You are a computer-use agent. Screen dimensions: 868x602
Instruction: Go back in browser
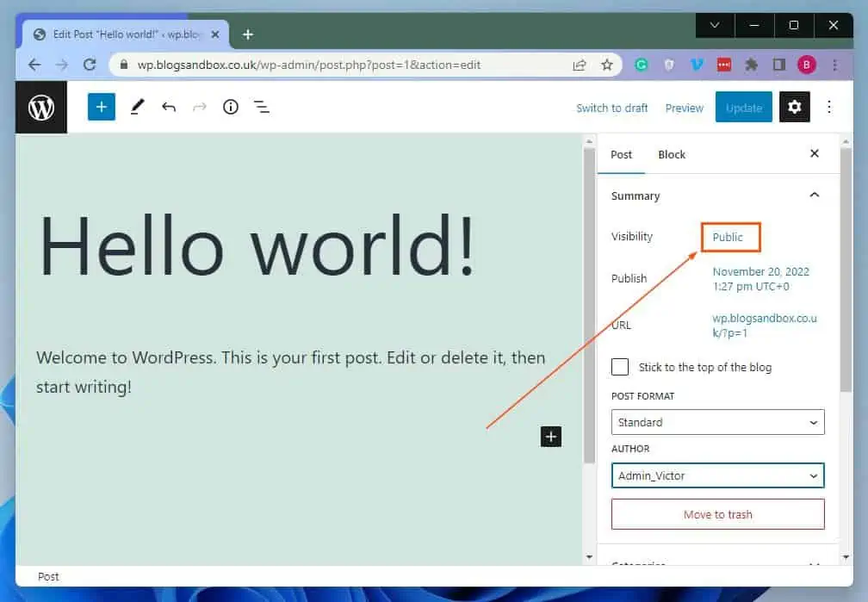click(34, 65)
